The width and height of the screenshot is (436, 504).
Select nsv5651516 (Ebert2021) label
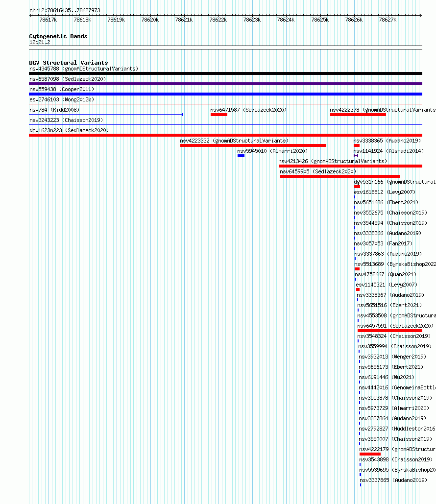pos(389,305)
